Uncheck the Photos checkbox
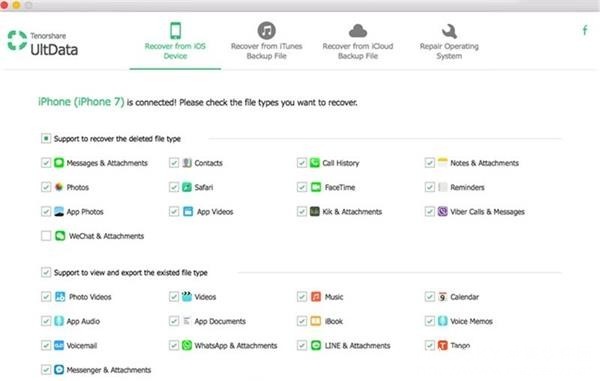This screenshot has width=600, height=381. pos(46,187)
